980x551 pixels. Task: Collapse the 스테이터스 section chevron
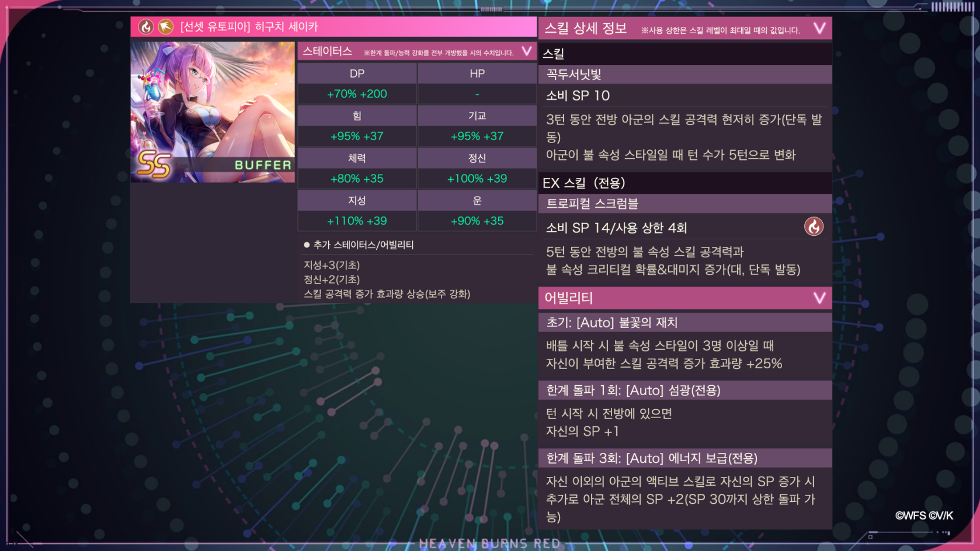(527, 51)
